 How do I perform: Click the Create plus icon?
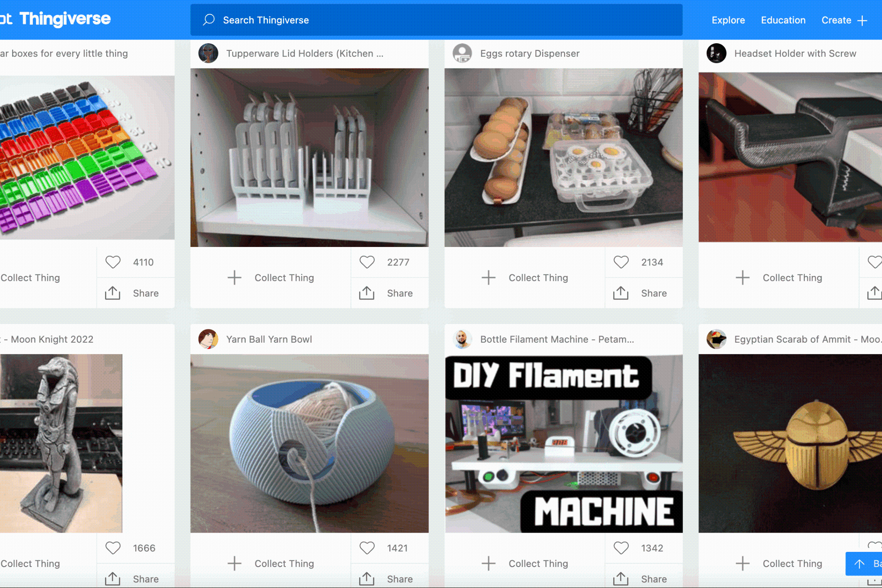tap(862, 21)
